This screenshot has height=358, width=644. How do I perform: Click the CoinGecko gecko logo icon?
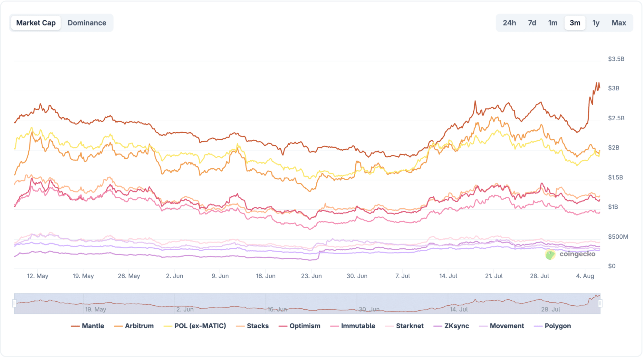click(551, 254)
